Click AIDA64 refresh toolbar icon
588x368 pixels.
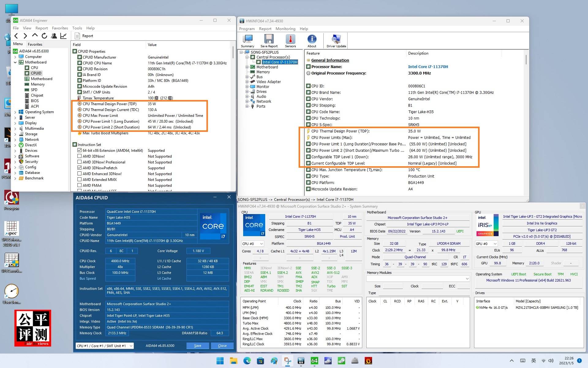tap(44, 36)
